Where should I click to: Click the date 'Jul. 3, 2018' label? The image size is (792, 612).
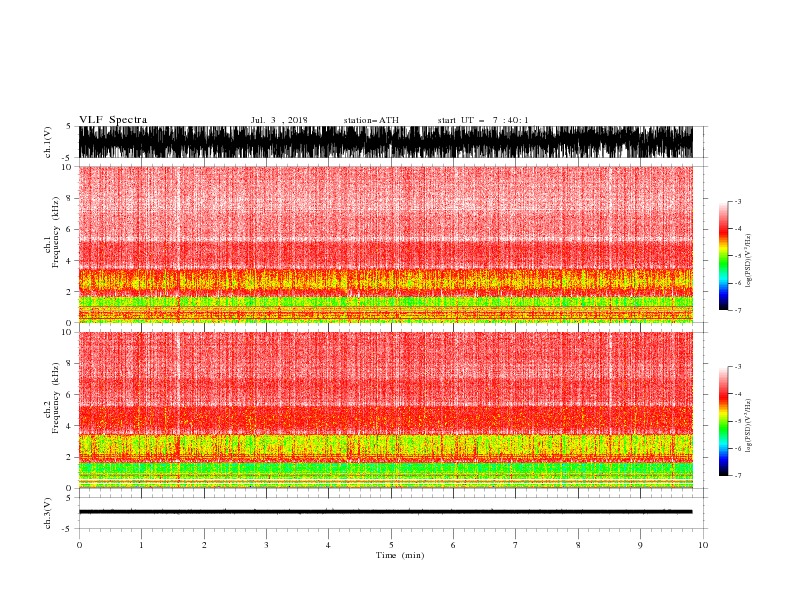(279, 120)
